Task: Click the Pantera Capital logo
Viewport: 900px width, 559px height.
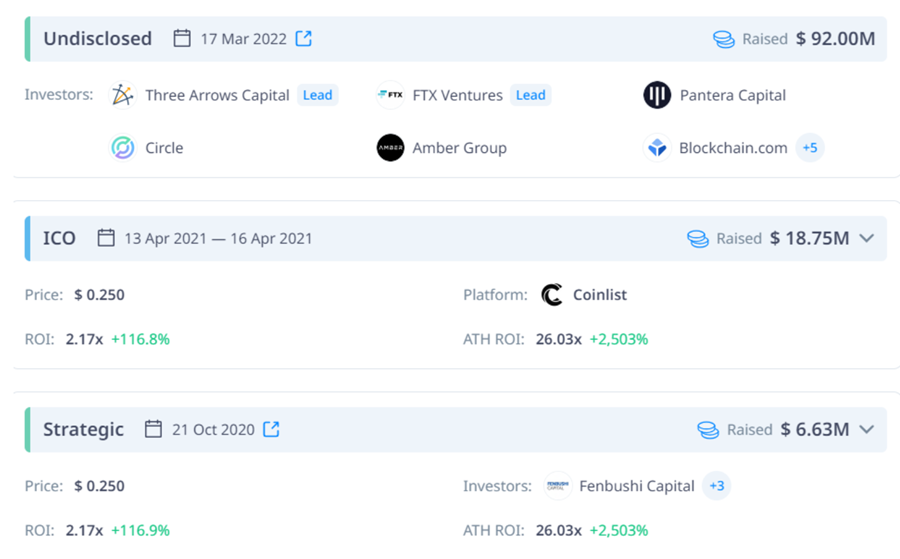Action: coord(657,95)
